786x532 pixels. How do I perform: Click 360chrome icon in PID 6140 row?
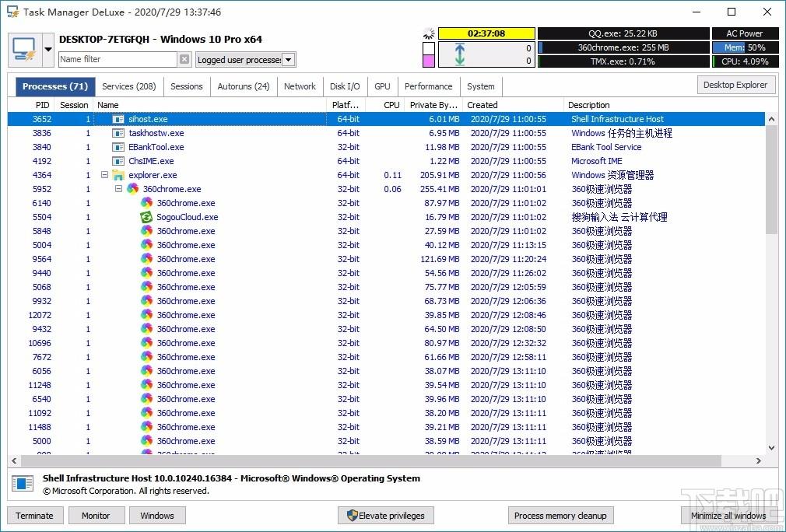click(146, 203)
